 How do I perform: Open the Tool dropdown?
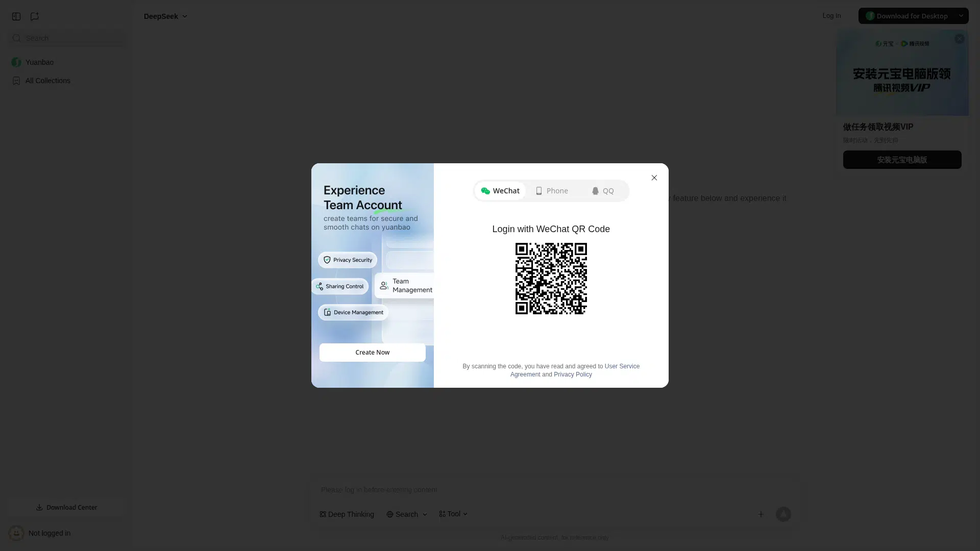tap(453, 514)
